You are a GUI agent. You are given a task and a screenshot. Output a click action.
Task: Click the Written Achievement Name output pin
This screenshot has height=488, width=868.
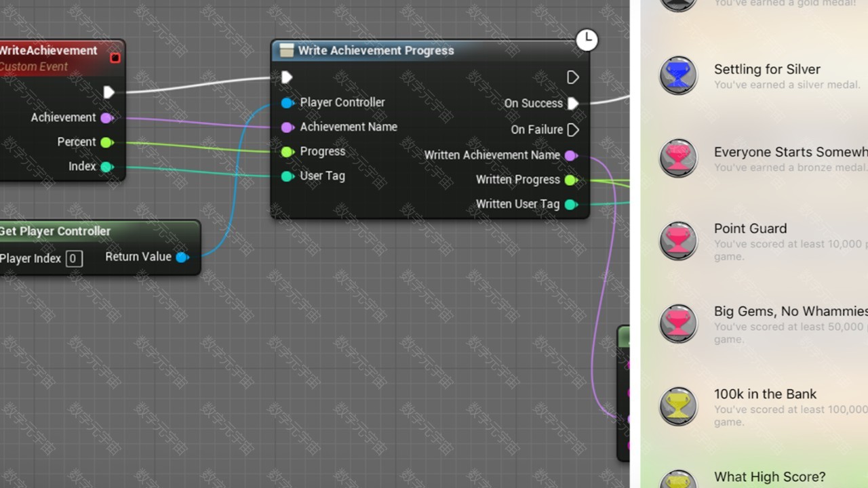[x=571, y=156]
